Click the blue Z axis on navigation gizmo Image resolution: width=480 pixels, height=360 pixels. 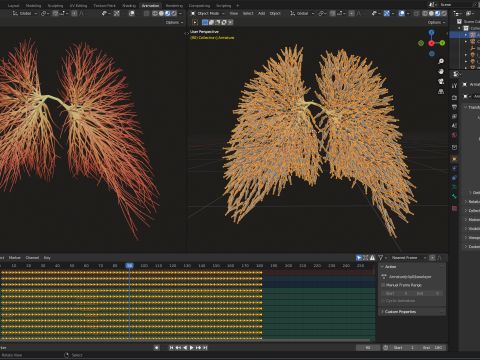tap(431, 32)
